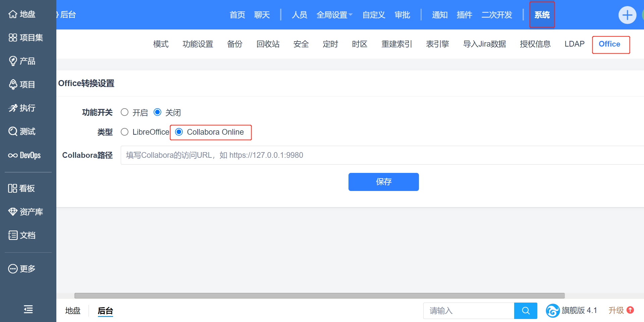
Task: Open 二次开发 in top navigation
Action: (x=497, y=15)
